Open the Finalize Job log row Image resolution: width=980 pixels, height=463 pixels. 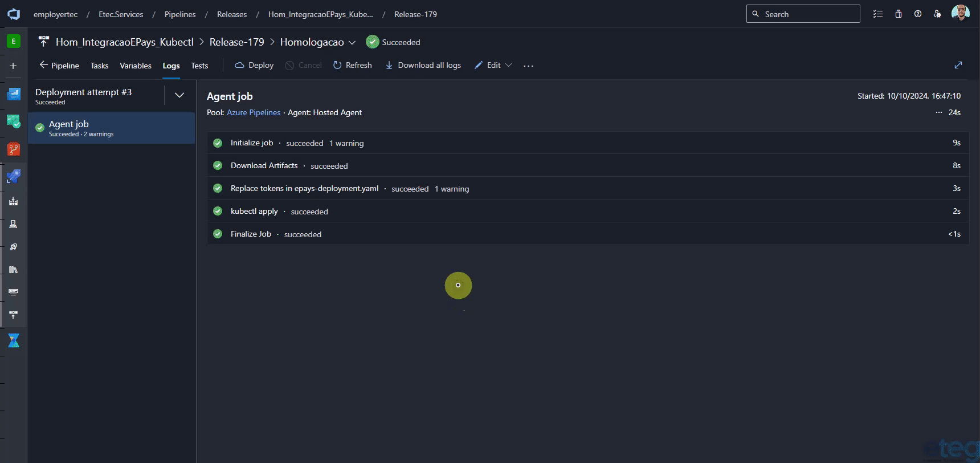pos(587,234)
